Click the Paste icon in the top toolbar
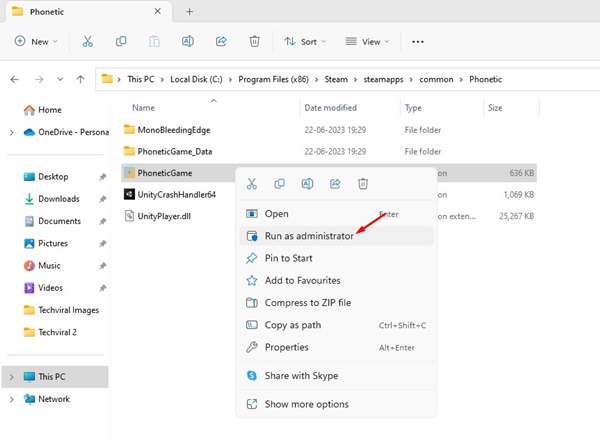This screenshot has width=600, height=440. pyautogui.click(x=154, y=41)
